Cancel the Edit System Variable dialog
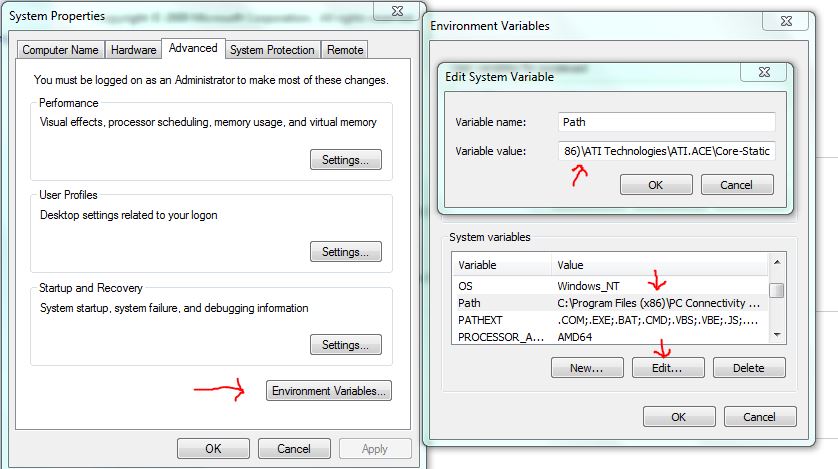838x469 pixels. coord(737,185)
